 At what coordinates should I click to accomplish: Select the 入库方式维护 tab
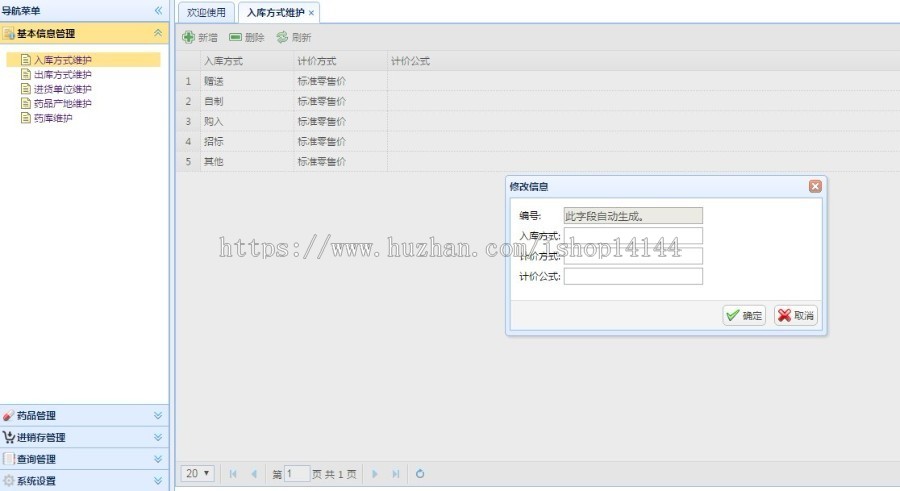[x=275, y=13]
